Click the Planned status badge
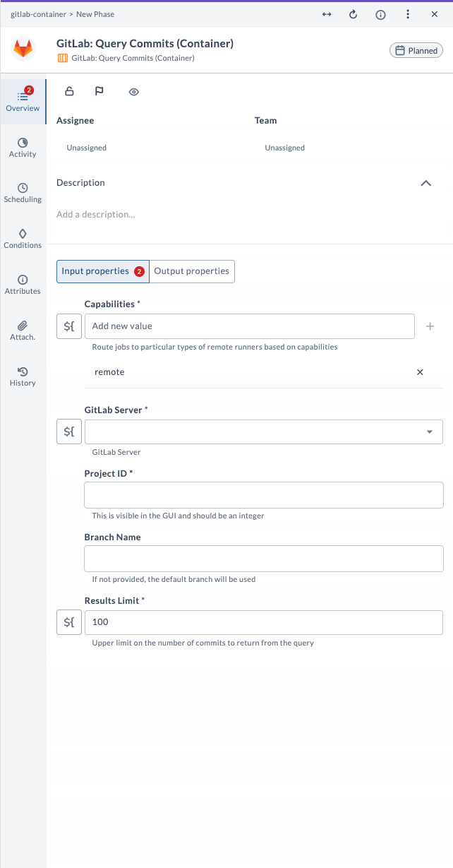 point(416,50)
